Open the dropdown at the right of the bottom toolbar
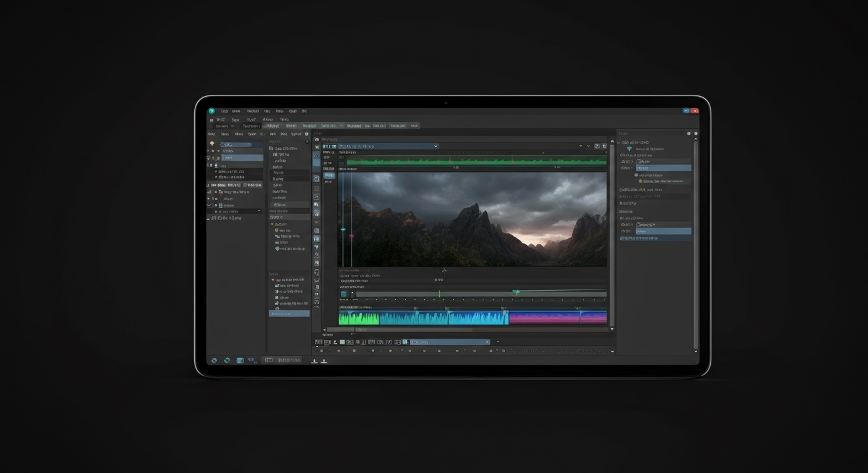 coord(487,342)
